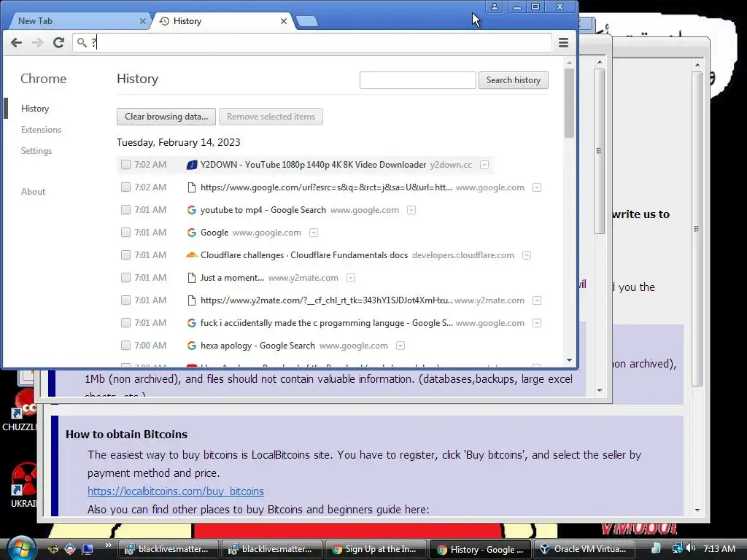Screen dimensions: 747x560
Task: Click the Clear browsing data button
Action: point(166,117)
